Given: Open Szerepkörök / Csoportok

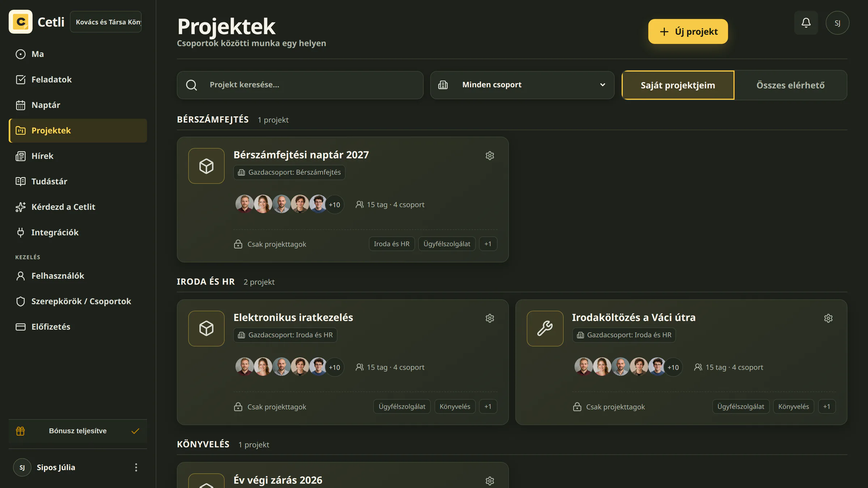Looking at the screenshot, I should coord(78,301).
